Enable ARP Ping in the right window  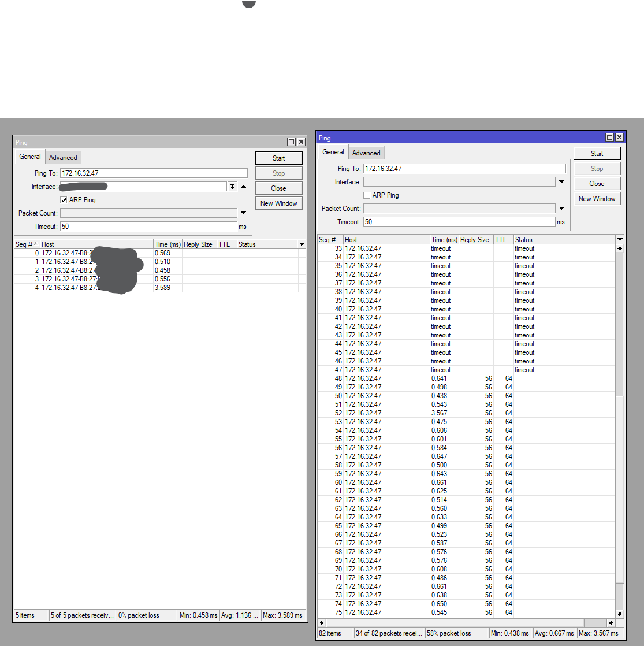(367, 195)
